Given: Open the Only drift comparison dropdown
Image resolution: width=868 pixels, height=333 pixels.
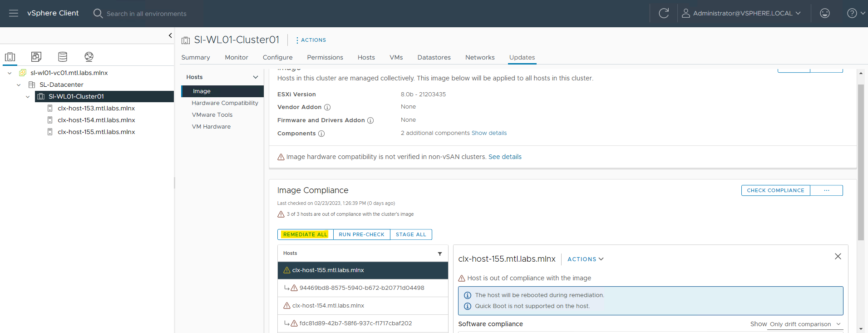Looking at the screenshot, I should [805, 324].
